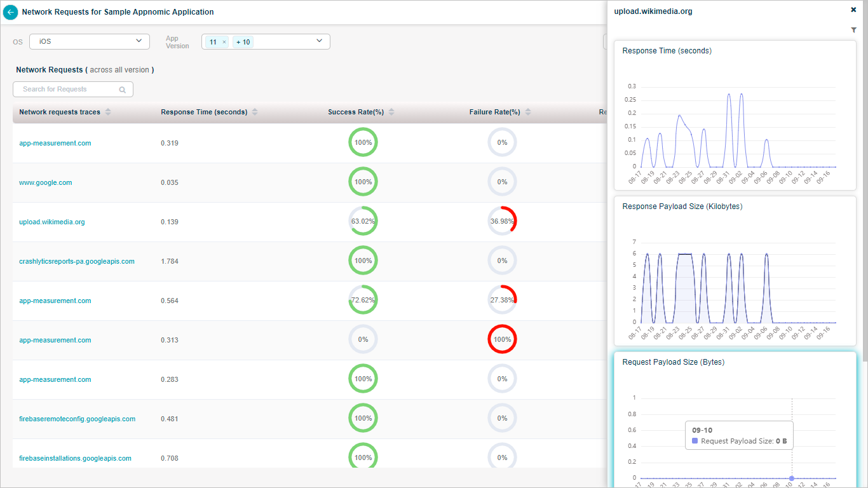Click response time value 0.035
This screenshot has height=488, width=868.
coord(170,182)
